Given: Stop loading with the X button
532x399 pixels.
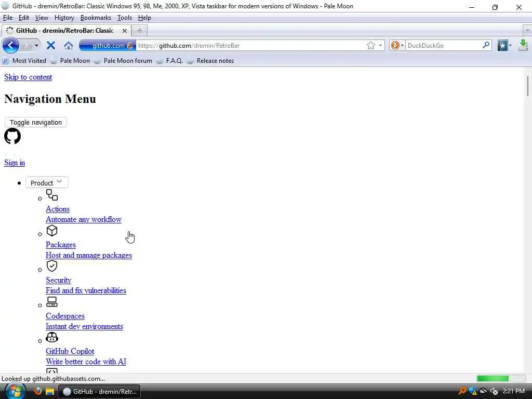Looking at the screenshot, I should 51,45.
